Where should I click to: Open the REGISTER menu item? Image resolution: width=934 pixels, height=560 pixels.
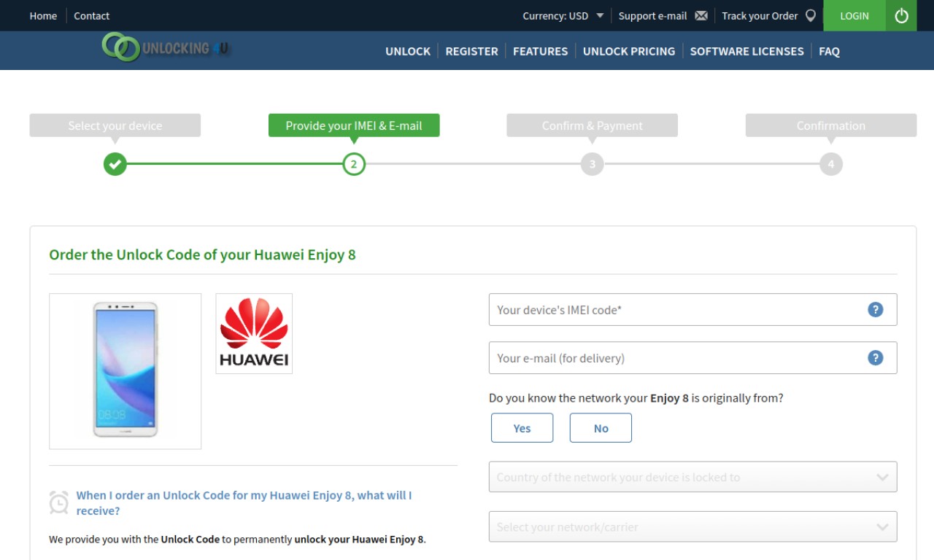click(x=472, y=51)
